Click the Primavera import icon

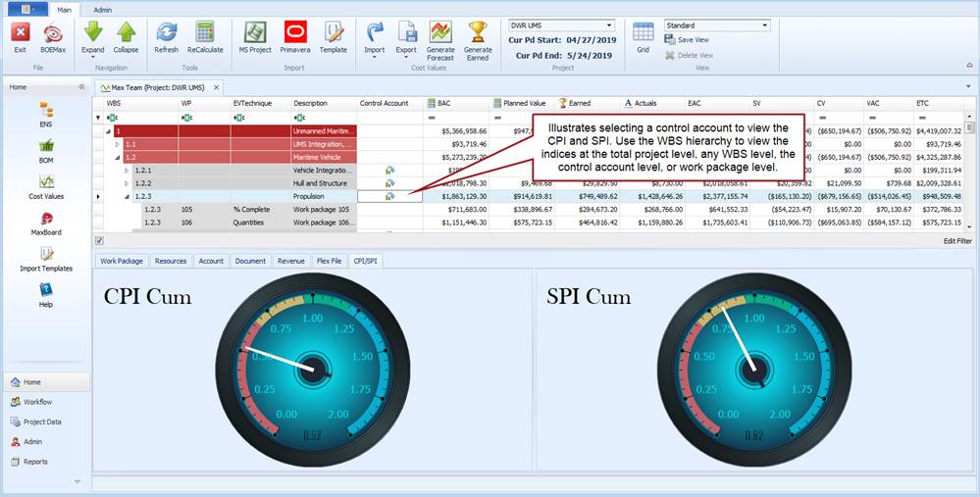(x=294, y=32)
